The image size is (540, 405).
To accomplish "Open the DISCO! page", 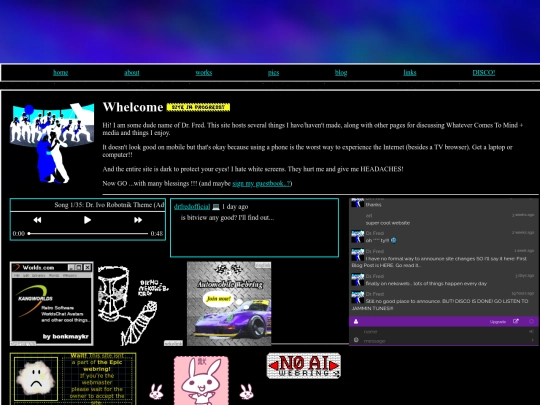I will pyautogui.click(x=484, y=73).
